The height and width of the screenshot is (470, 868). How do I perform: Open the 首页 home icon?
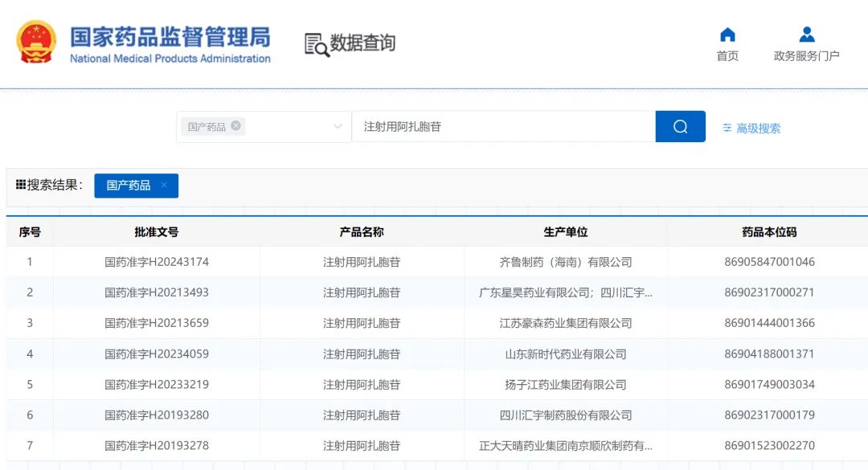(x=727, y=35)
